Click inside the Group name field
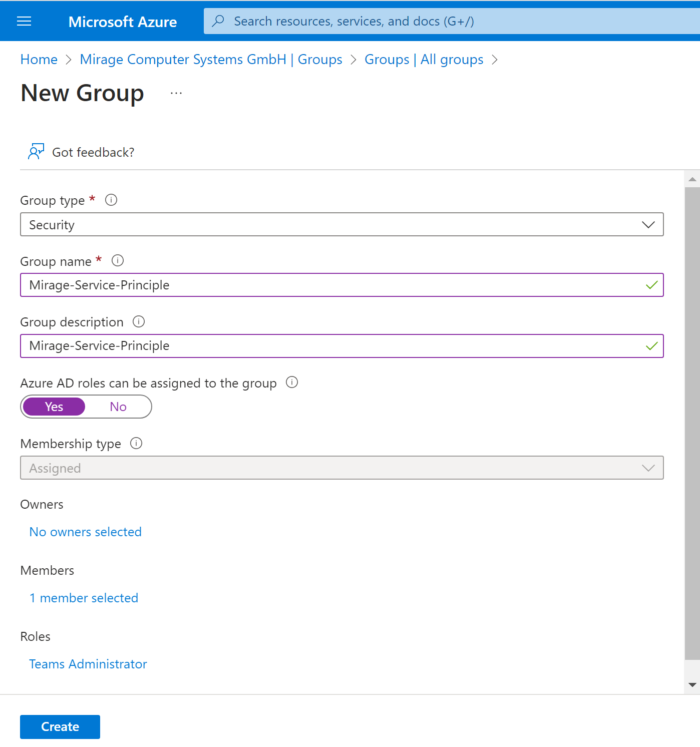Screen dimensions: 700x747 [342, 285]
